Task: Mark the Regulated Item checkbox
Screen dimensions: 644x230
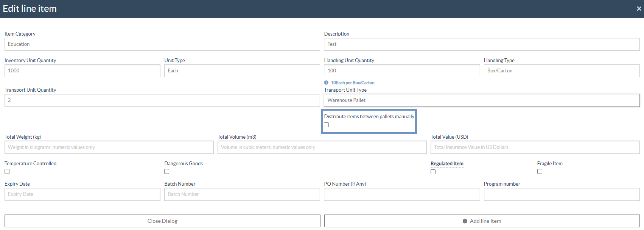Action: tap(433, 172)
